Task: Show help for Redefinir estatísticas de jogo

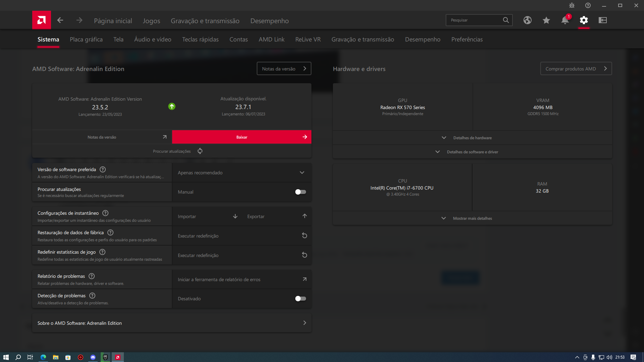Action: pos(103,252)
